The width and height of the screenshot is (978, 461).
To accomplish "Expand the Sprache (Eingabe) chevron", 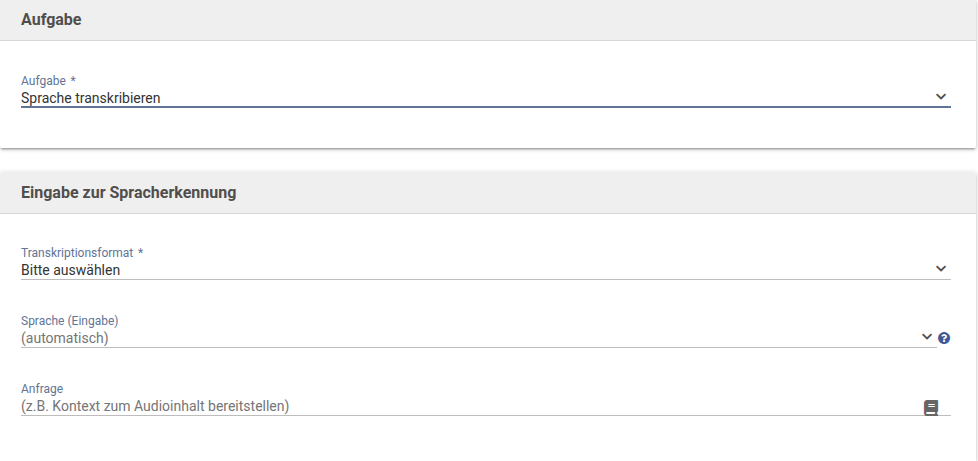I will [926, 337].
